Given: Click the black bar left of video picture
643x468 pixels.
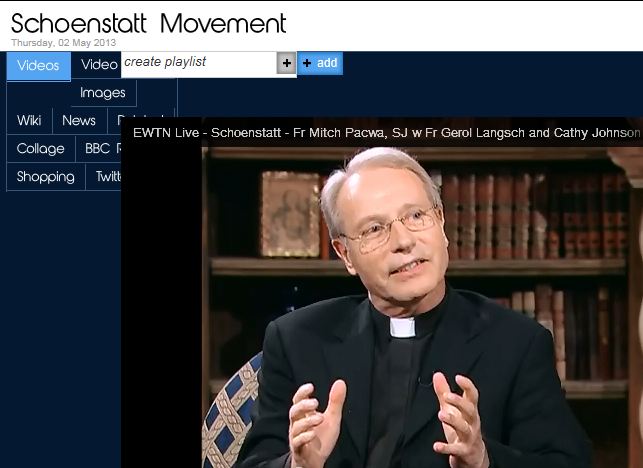Looking at the screenshot, I should point(162,308).
